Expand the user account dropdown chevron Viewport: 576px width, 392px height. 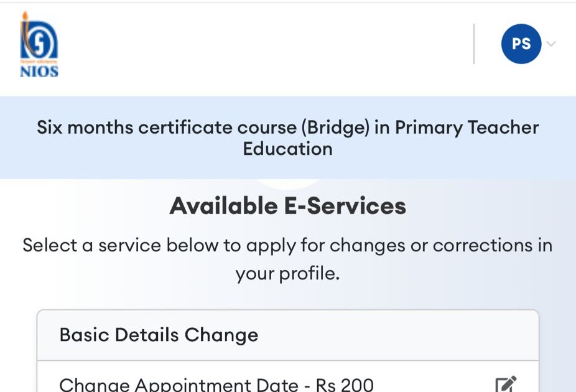(x=550, y=44)
